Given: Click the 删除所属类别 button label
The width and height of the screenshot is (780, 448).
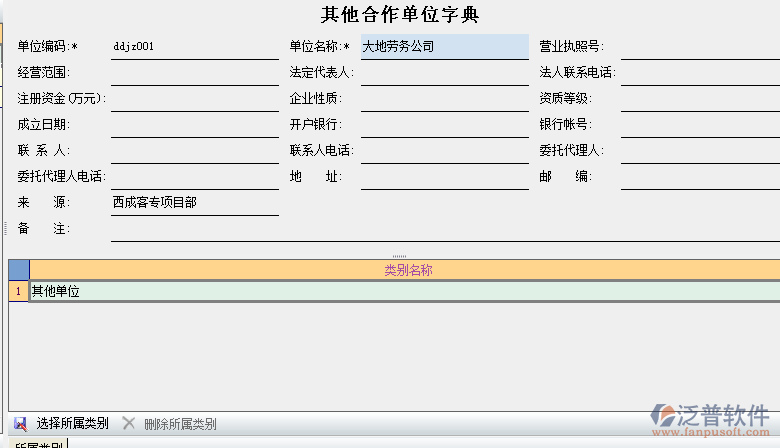Looking at the screenshot, I should 180,424.
